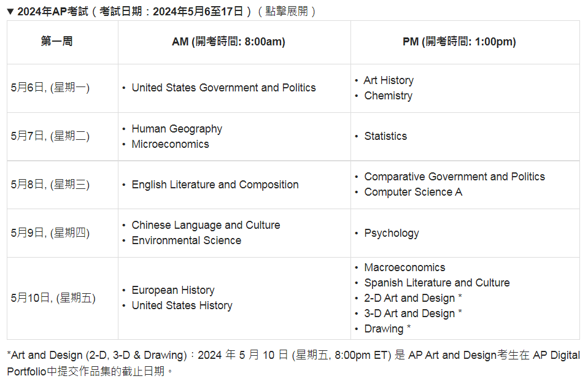Click United States Government and Politics
The width and height of the screenshot is (588, 384).
click(x=223, y=88)
